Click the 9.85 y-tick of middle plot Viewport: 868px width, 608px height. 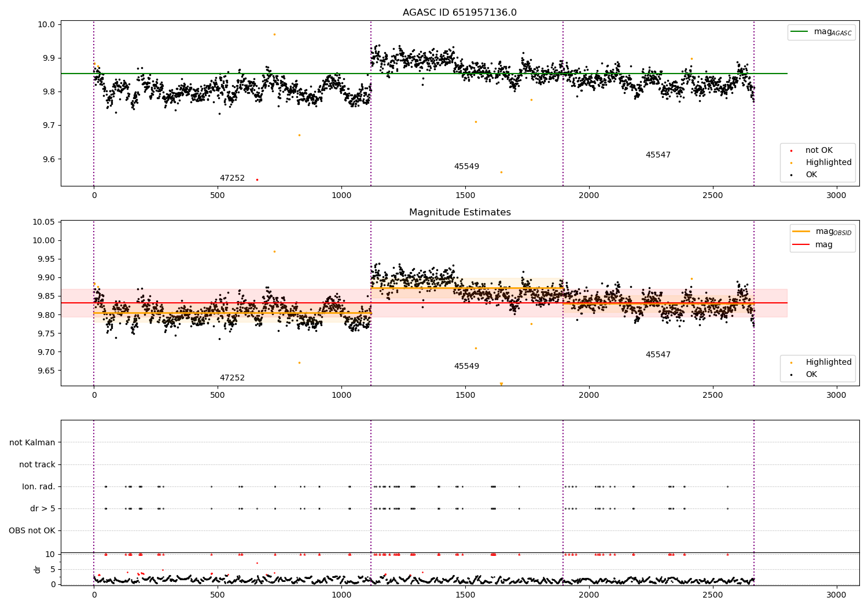click(47, 296)
